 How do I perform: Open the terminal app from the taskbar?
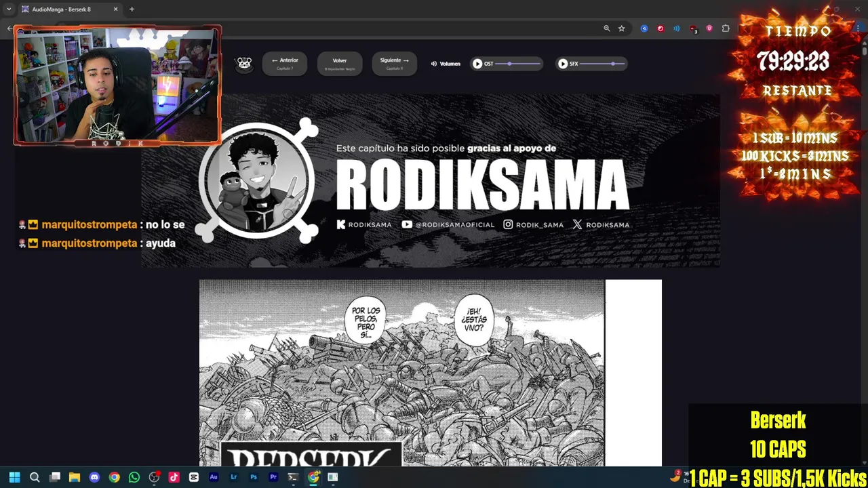coord(293,477)
